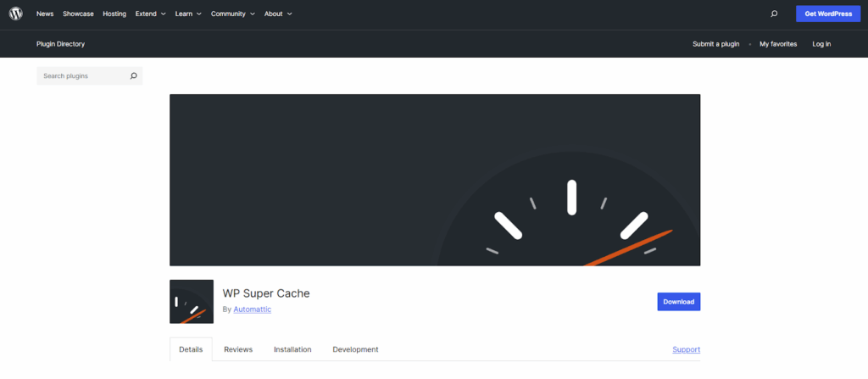Image resolution: width=868 pixels, height=379 pixels.
Task: Switch to the Installation tab
Action: tap(292, 349)
